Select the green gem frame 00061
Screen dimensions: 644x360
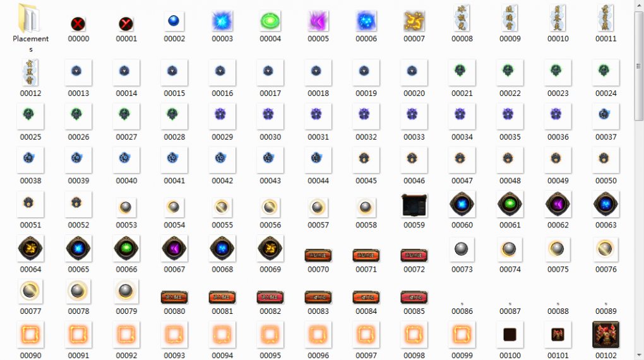(510, 205)
